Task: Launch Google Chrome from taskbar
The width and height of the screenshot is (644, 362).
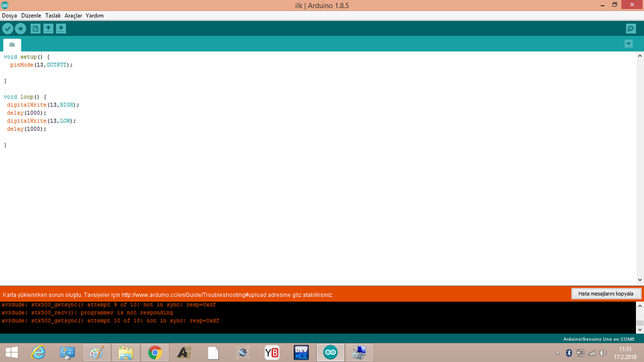Action: tap(154, 353)
